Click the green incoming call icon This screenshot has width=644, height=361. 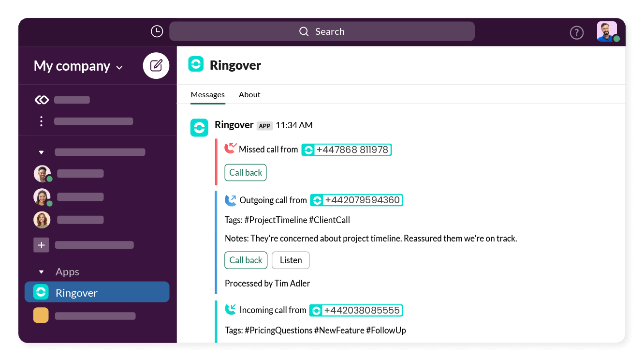231,309
